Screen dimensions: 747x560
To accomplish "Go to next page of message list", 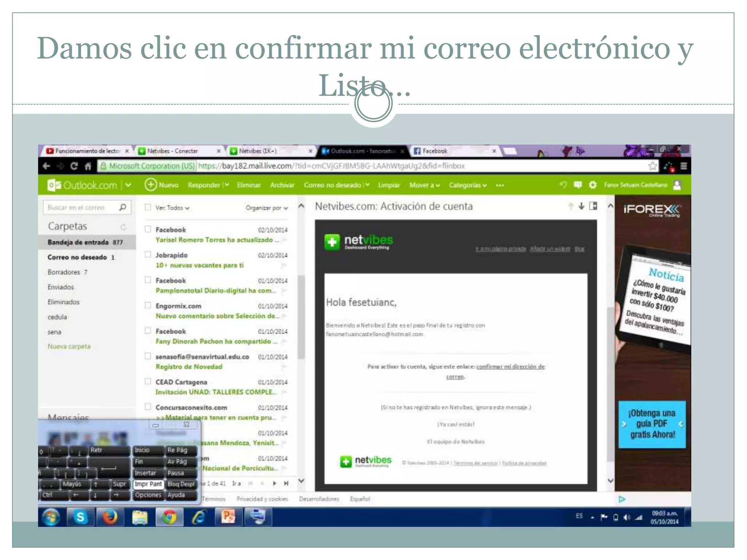I will [x=274, y=483].
